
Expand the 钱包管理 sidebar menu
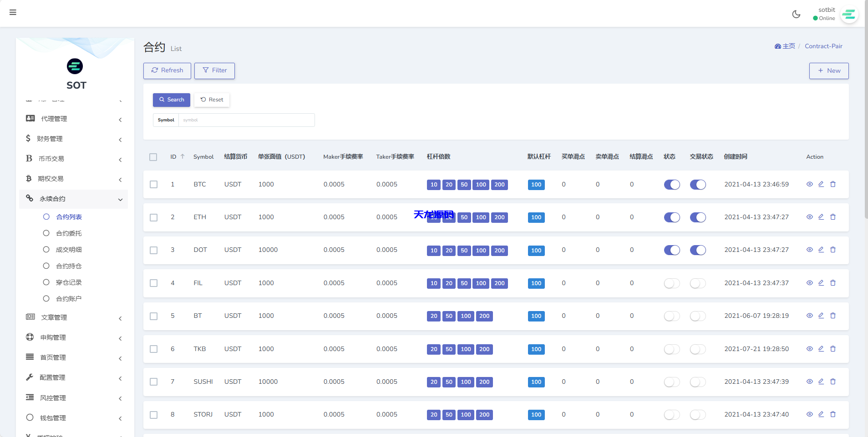[x=73, y=418]
